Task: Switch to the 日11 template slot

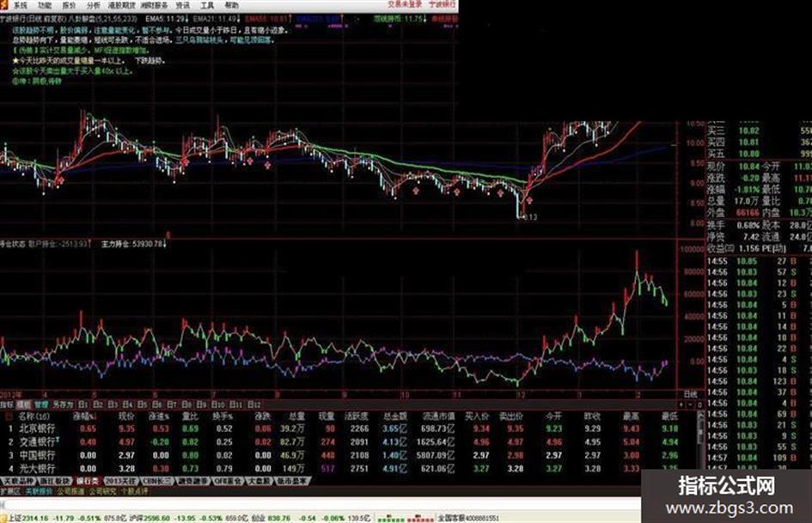Action: tap(235, 404)
